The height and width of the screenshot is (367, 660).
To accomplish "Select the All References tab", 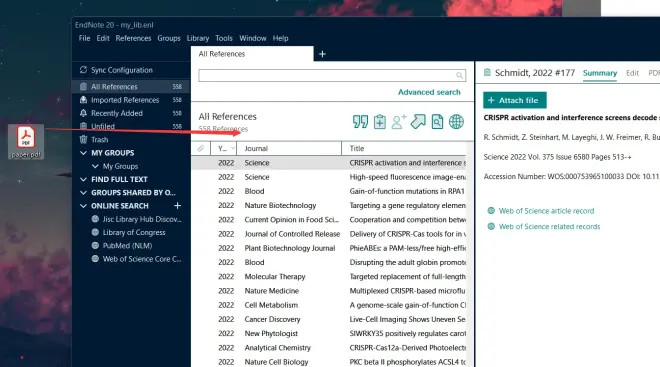I will (252, 54).
